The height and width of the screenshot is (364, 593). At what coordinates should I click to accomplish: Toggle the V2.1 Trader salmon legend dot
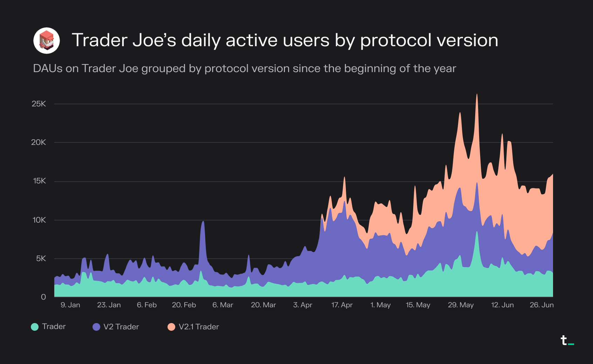(171, 327)
